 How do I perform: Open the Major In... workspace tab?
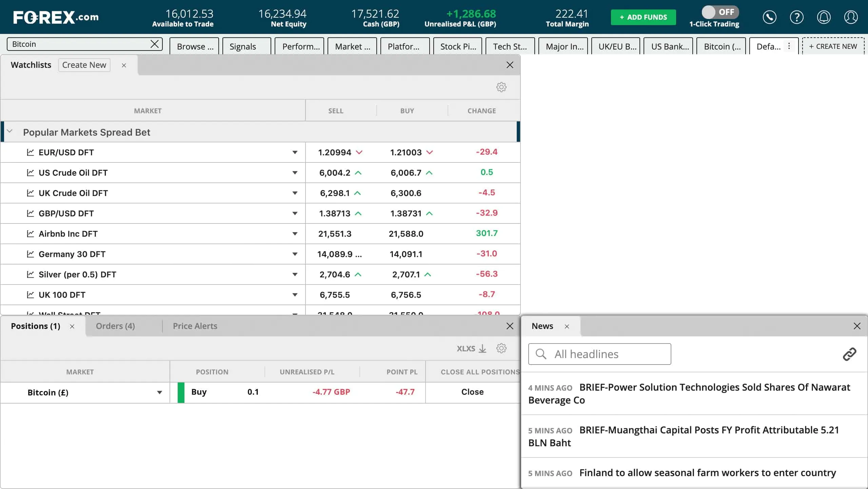(x=563, y=46)
